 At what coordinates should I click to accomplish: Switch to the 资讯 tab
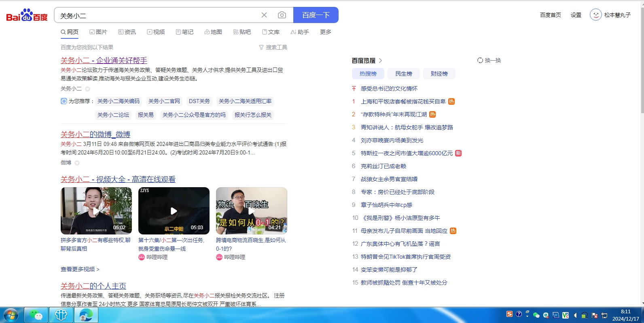[127, 32]
